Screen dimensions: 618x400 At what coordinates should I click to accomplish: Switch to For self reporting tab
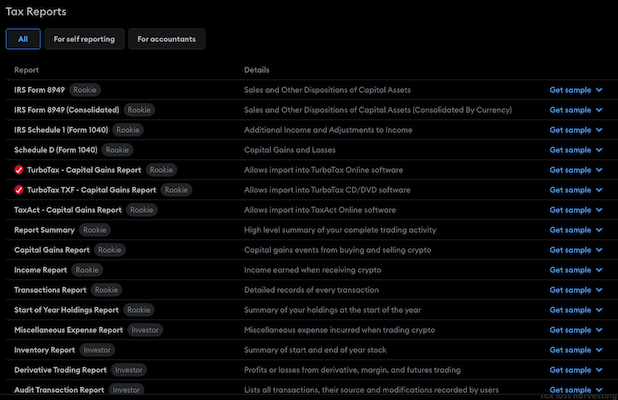coord(84,39)
